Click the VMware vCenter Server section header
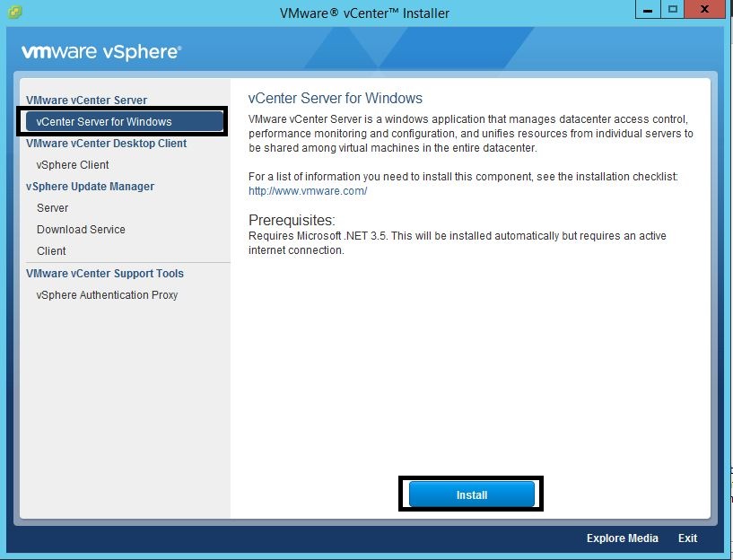This screenshot has height=560, width=733. tap(86, 101)
